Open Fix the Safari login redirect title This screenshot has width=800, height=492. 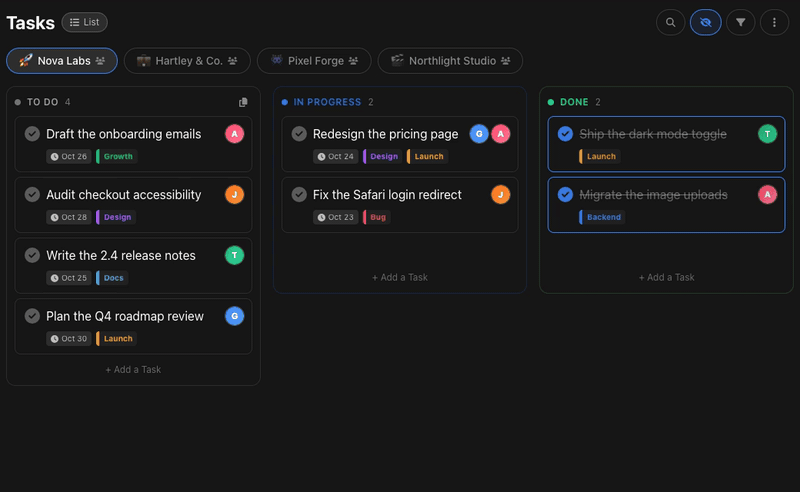coord(387,194)
